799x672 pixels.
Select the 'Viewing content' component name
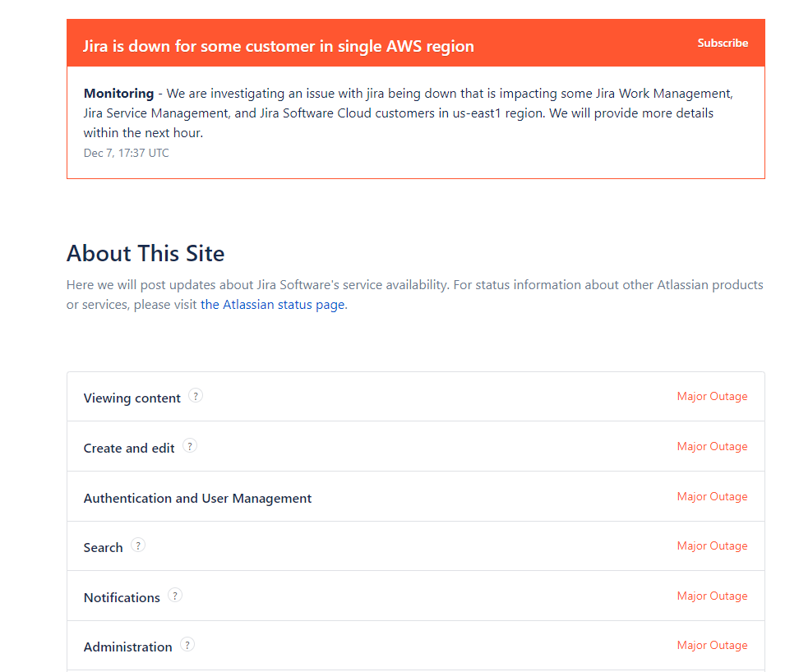click(x=132, y=398)
